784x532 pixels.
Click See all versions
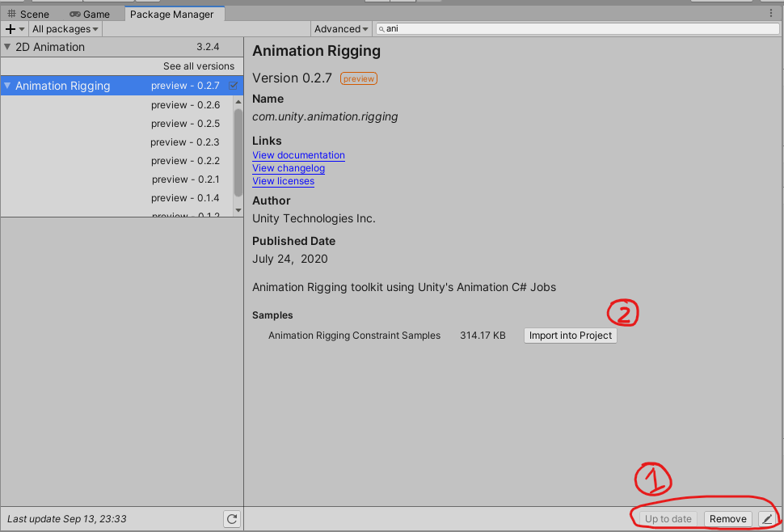point(199,66)
